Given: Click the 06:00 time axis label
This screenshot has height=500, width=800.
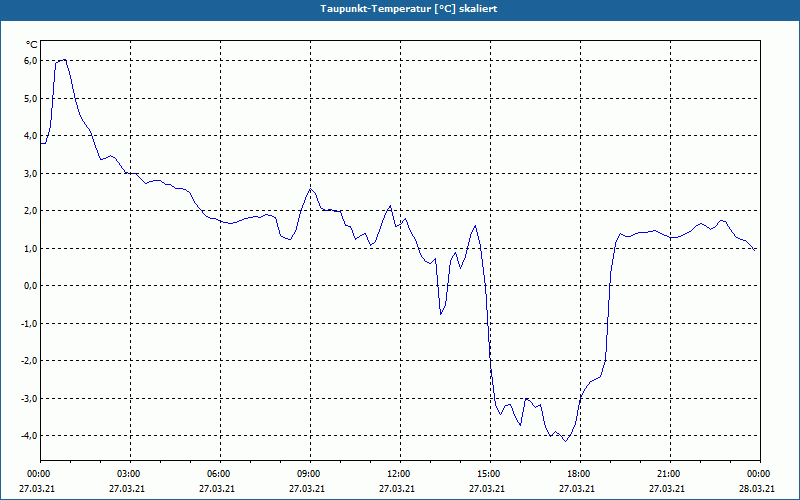Looking at the screenshot, I should point(218,474).
